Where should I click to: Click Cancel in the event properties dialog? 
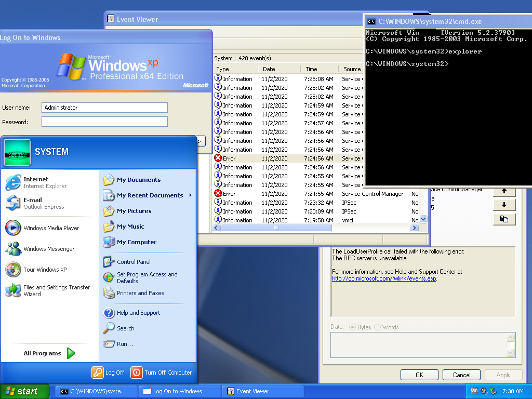pos(461,375)
